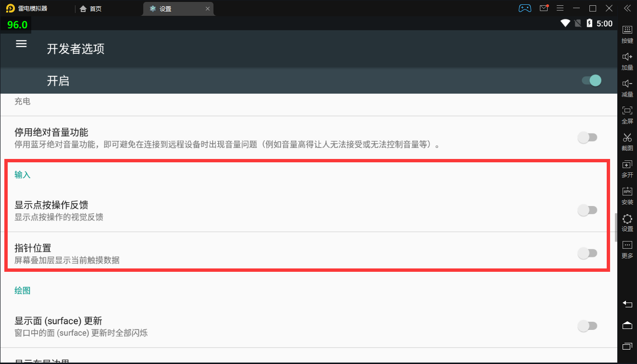Viewport: 637px width, 364px height.
Task: Toggle 停用绝对音量功能 switch
Action: (x=587, y=138)
